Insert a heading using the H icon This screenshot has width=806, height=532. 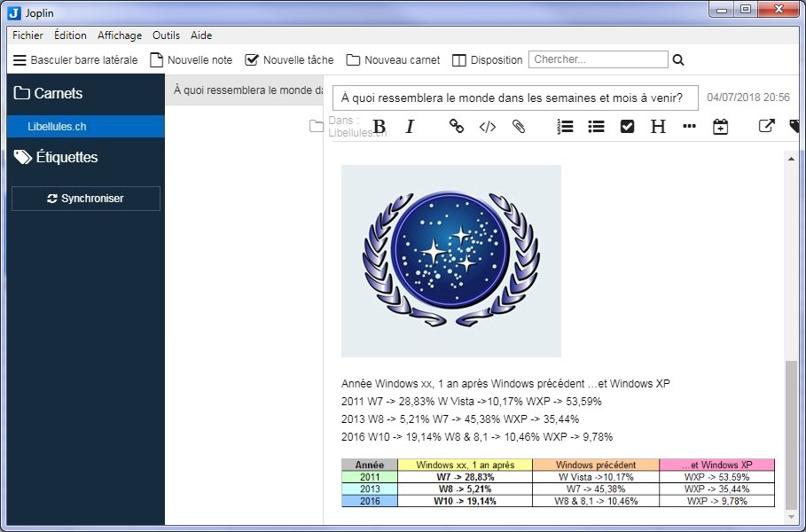(658, 127)
